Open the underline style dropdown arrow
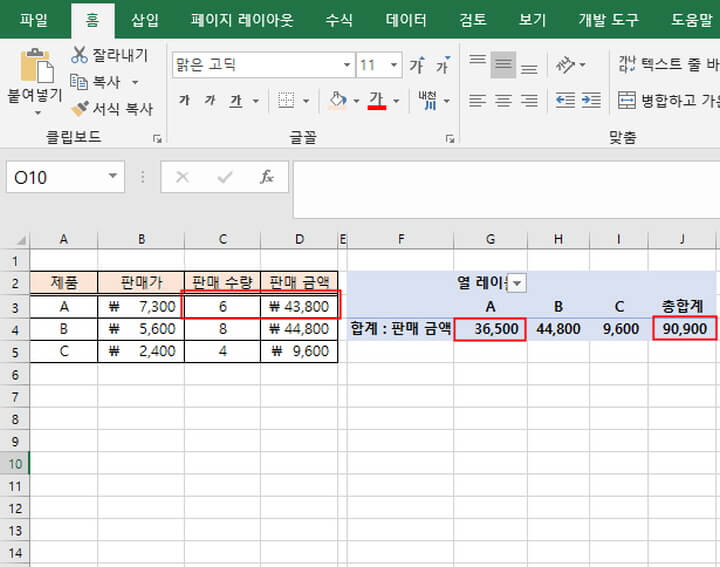Viewport: 720px width, 567px height. (256, 101)
